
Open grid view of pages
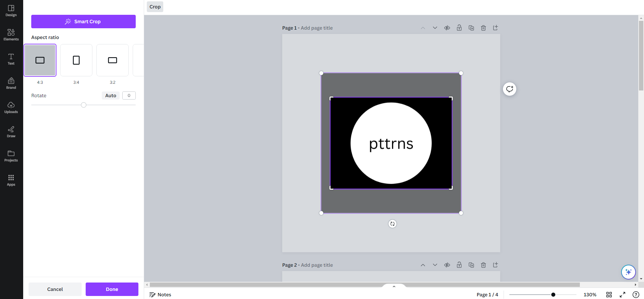coord(609,295)
